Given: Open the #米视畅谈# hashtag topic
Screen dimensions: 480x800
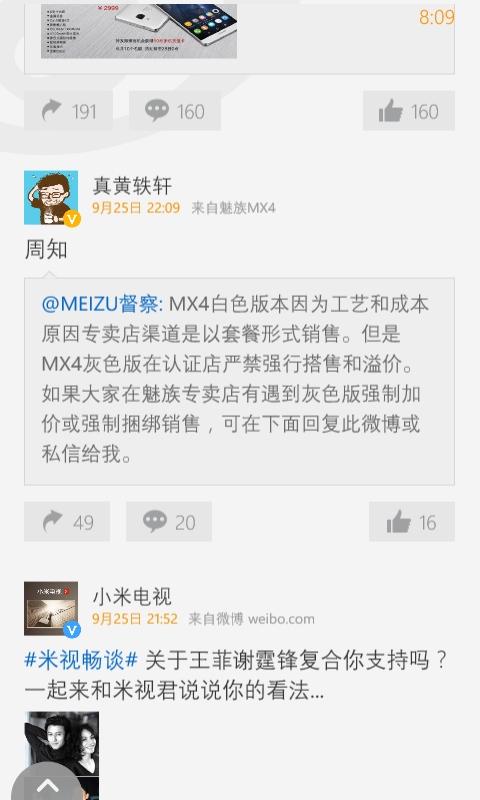Looking at the screenshot, I should tap(81, 660).
